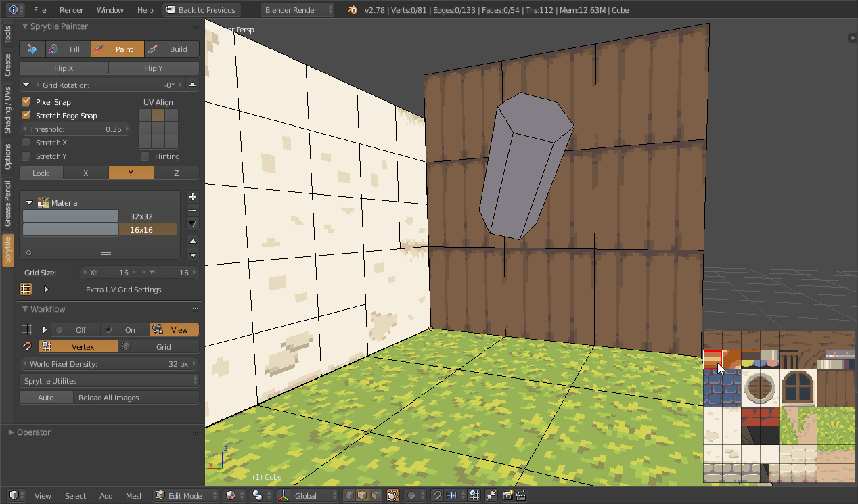
Task: Set grid display to View
Action: click(175, 329)
